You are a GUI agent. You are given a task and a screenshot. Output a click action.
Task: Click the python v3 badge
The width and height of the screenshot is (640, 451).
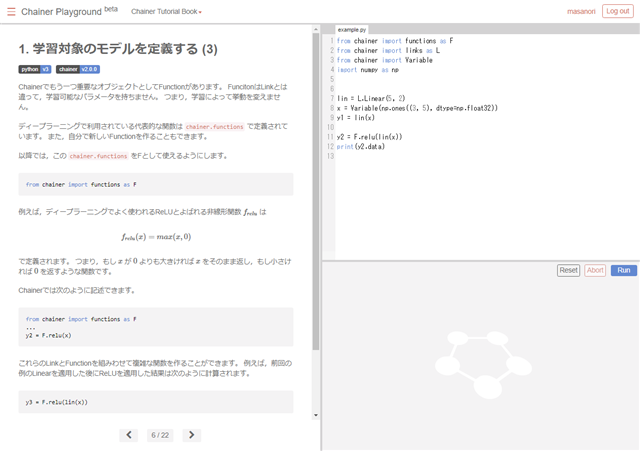(35, 69)
